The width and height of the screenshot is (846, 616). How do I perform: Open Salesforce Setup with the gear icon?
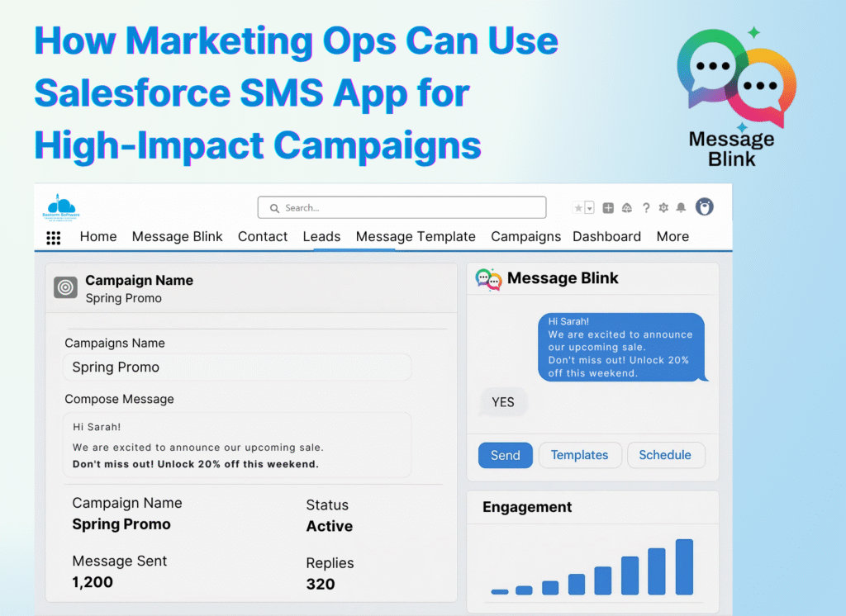[x=663, y=207]
